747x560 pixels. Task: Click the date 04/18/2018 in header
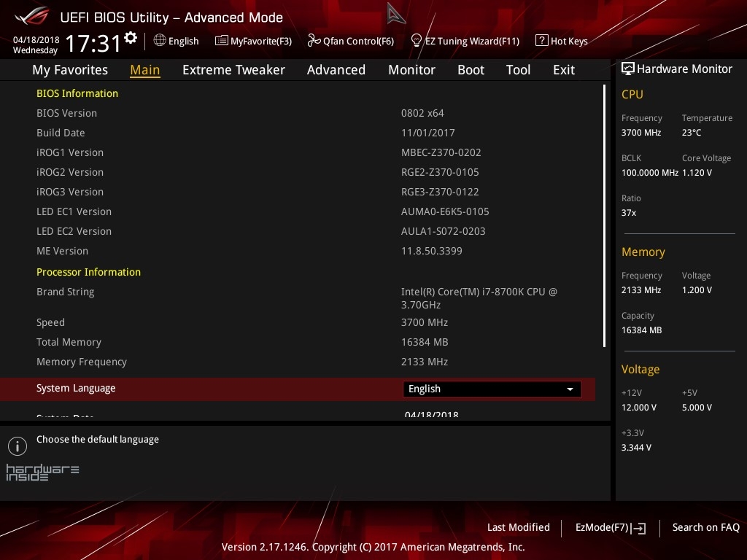36,40
